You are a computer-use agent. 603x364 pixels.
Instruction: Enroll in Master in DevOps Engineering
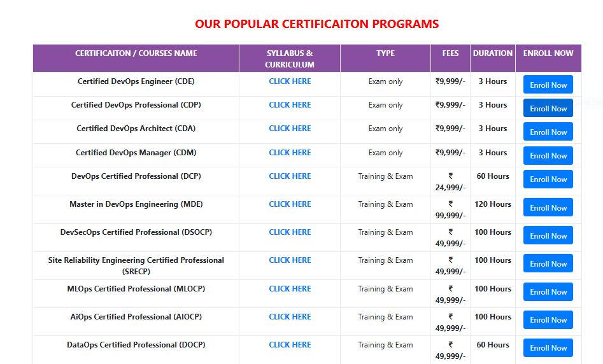pyautogui.click(x=548, y=207)
